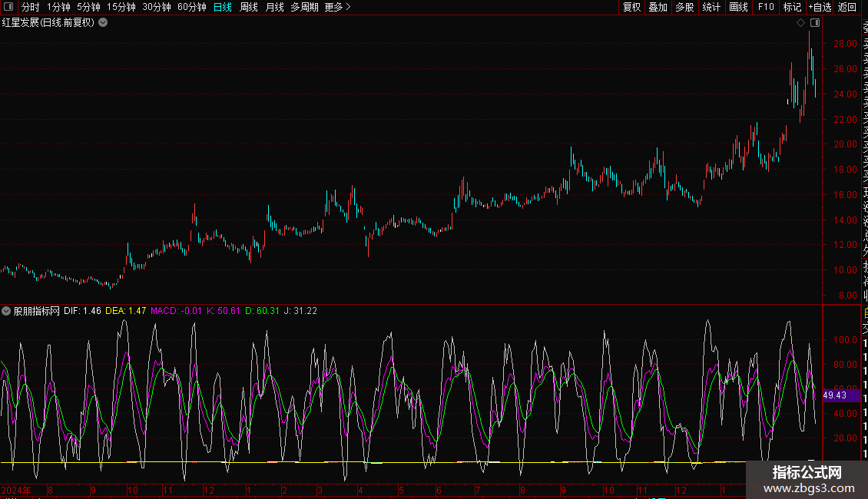Switch to 周线 weekly chart
The height and width of the screenshot is (499, 868).
[249, 7]
